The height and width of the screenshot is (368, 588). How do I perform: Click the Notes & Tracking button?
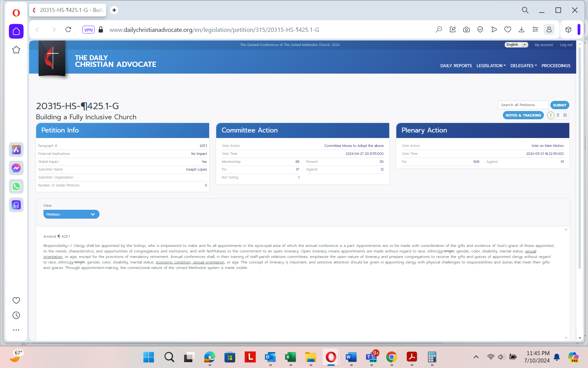point(523,115)
